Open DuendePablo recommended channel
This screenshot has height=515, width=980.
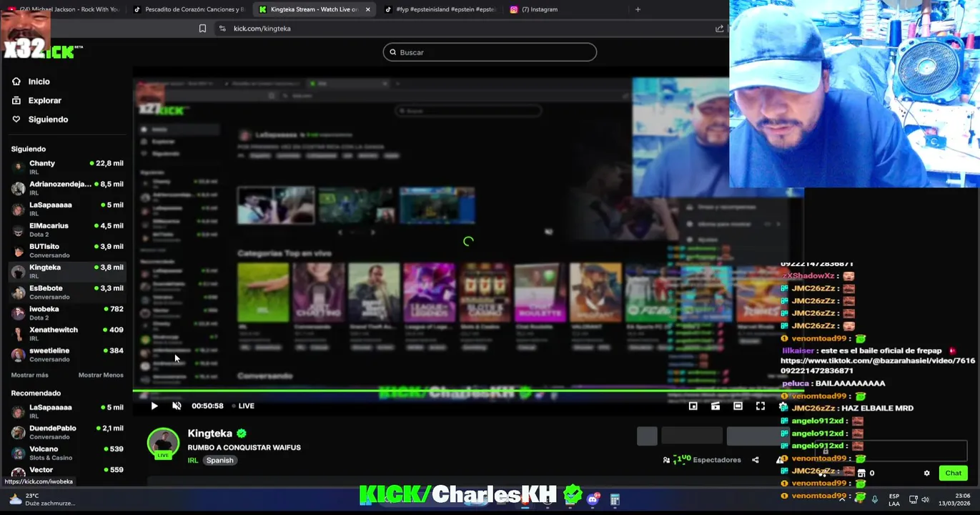coord(67,432)
